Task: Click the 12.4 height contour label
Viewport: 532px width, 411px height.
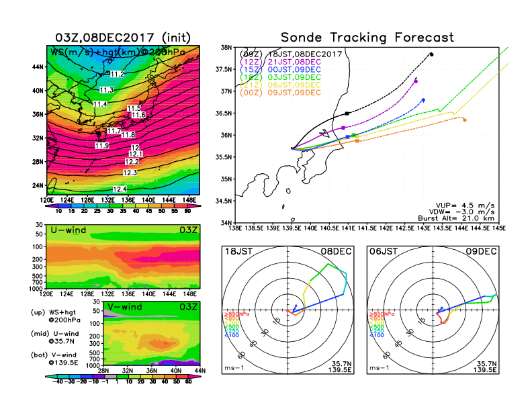Action: [x=120, y=189]
